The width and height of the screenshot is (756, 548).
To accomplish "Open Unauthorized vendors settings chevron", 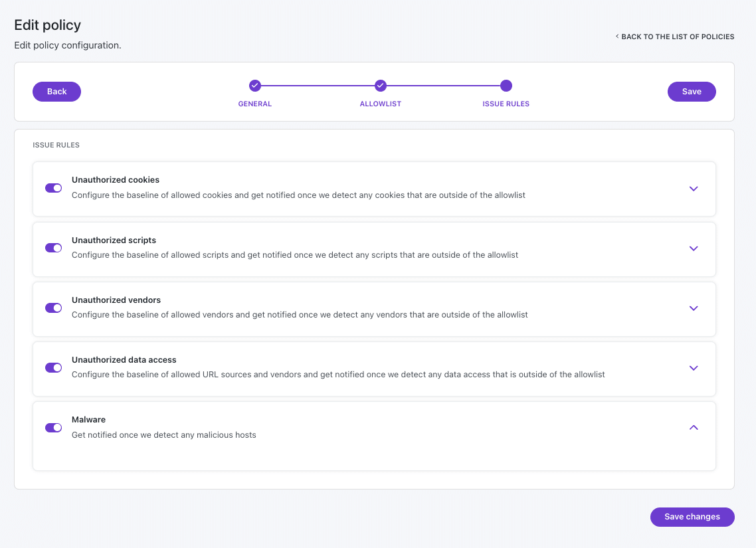I will (x=694, y=308).
